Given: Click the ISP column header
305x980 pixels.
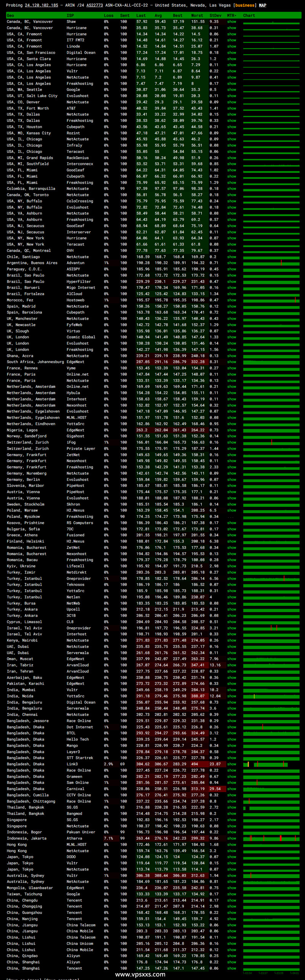Looking at the screenshot, I should [70, 16].
